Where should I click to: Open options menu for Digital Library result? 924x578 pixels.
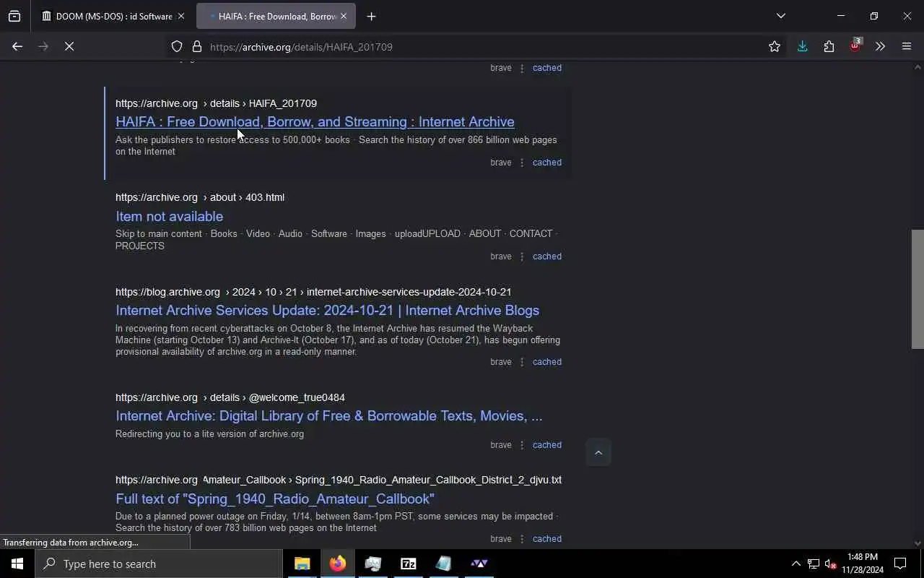tap(522, 445)
